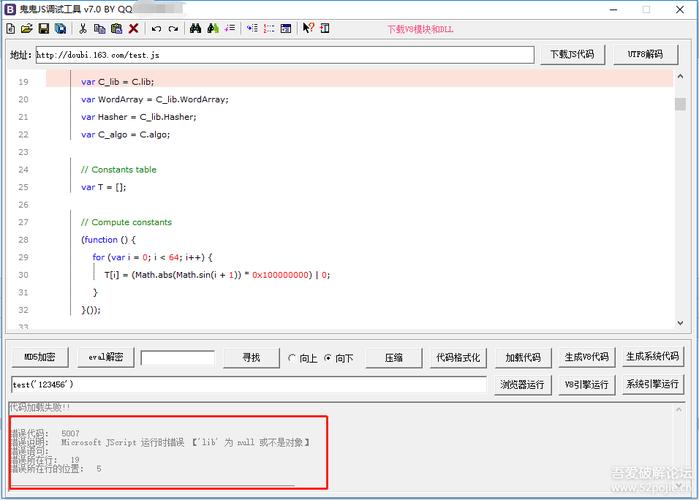Click the 'var C_lib = C.lib;' line

click(x=117, y=82)
